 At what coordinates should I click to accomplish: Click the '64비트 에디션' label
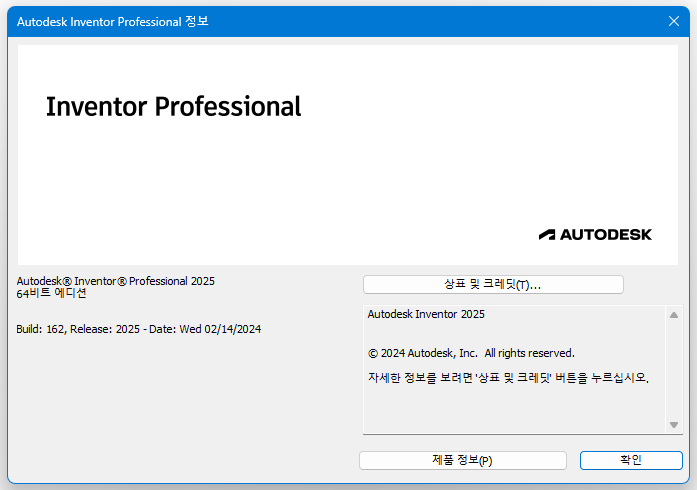tap(52, 293)
